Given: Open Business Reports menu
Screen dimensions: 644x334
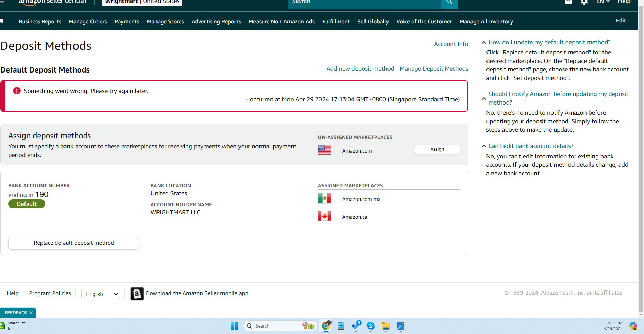Looking at the screenshot, I should [40, 21].
